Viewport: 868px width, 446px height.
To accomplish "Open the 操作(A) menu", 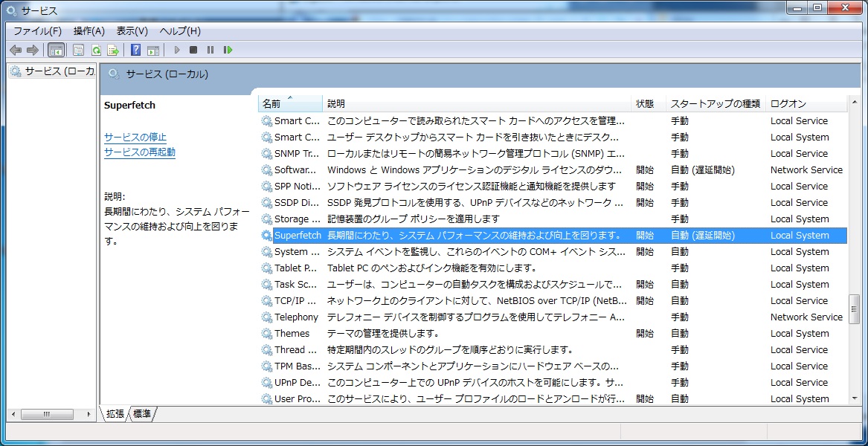I will 89,31.
